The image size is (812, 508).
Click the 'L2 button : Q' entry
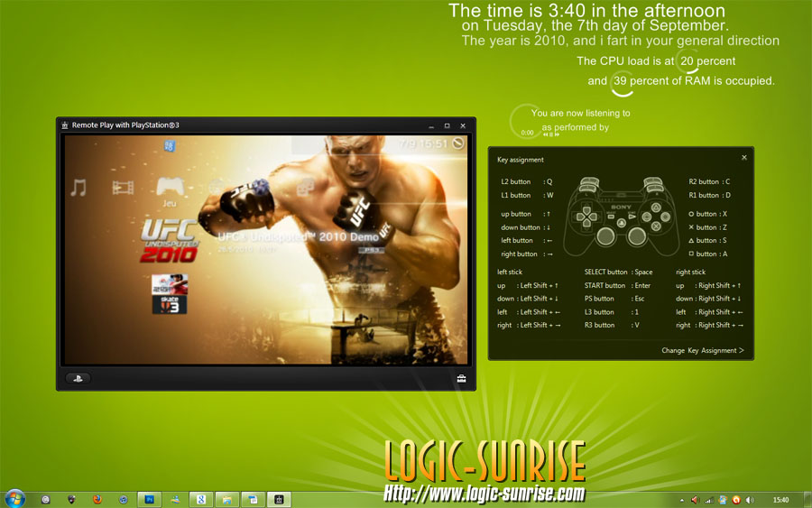tap(527, 181)
